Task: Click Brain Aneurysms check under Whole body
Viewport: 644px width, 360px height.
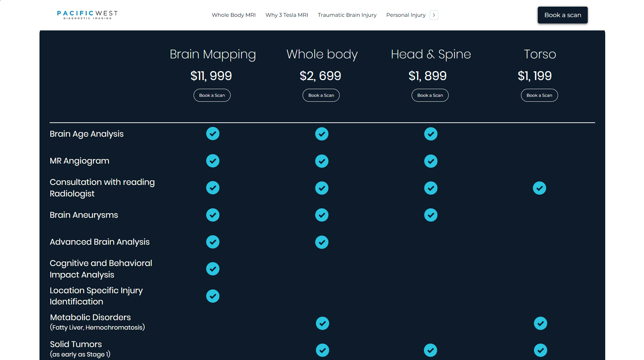Action: point(322,215)
